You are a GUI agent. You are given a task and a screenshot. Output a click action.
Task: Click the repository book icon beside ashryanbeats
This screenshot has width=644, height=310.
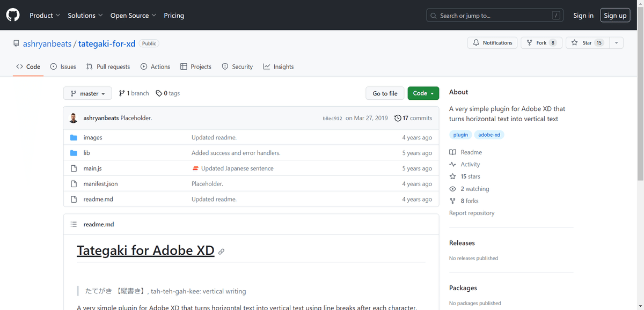pyautogui.click(x=17, y=43)
